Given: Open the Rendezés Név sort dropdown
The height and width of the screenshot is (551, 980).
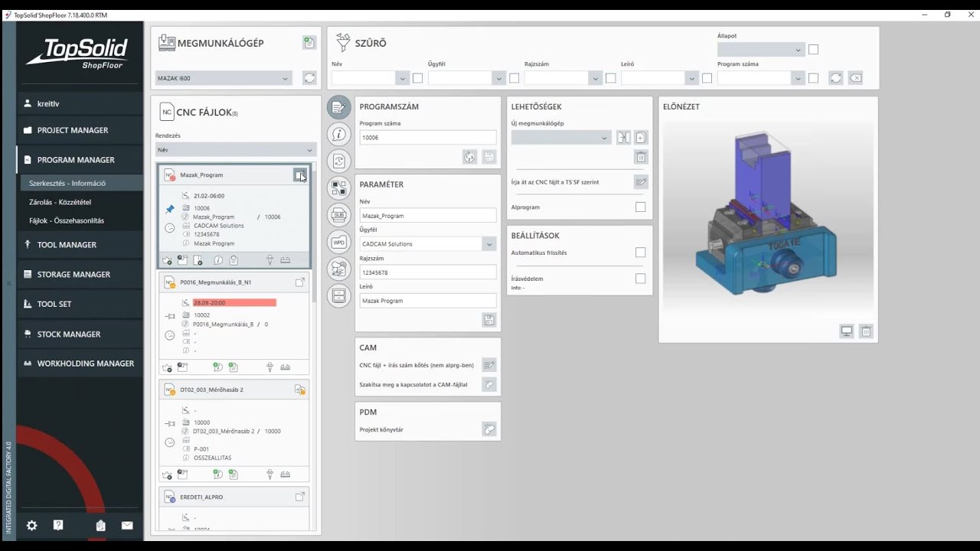Looking at the screenshot, I should tap(236, 150).
